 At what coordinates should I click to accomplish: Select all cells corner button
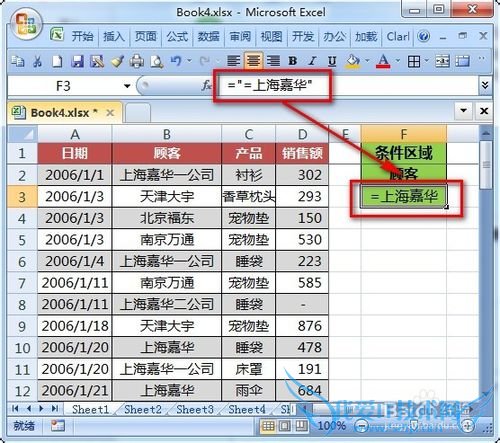[x=23, y=134]
